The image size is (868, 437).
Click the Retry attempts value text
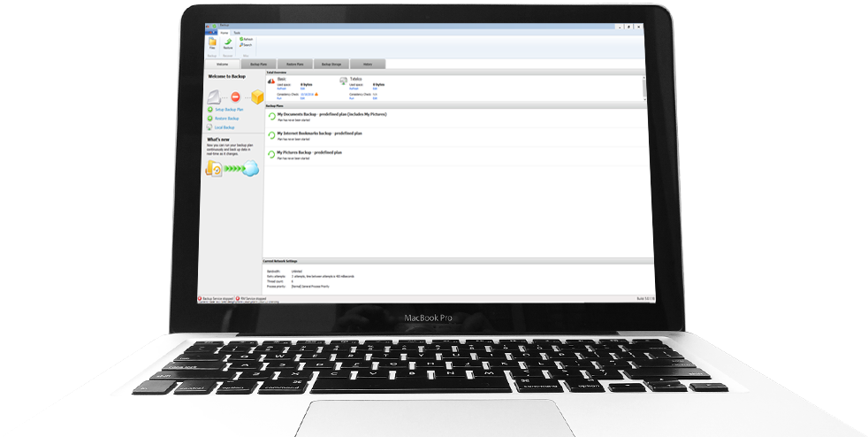tap(323, 276)
